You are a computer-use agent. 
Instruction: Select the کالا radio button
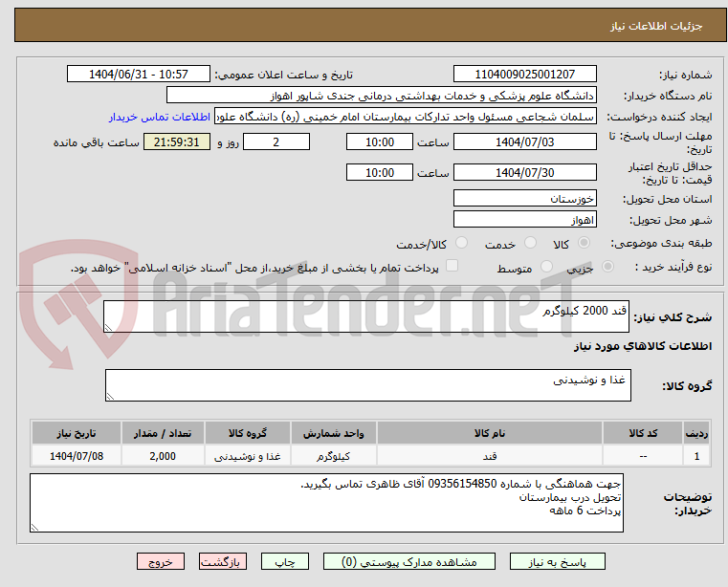click(585, 243)
